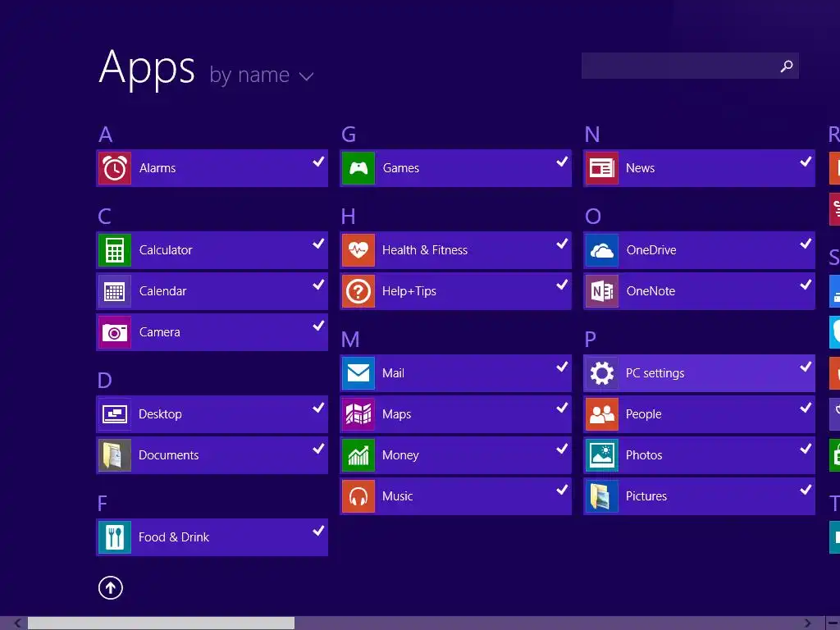Click the 'People' label text

(643, 414)
